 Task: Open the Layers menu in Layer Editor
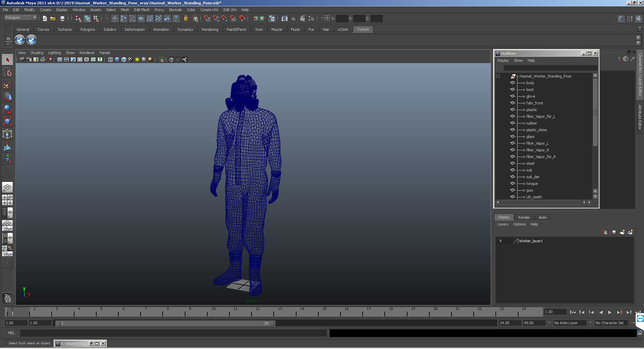coord(502,224)
